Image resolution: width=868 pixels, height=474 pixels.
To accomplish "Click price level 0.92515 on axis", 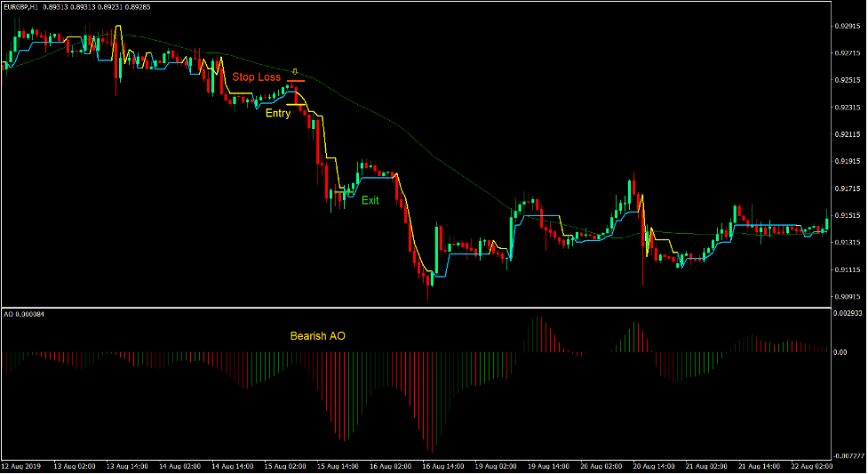I will (x=848, y=80).
